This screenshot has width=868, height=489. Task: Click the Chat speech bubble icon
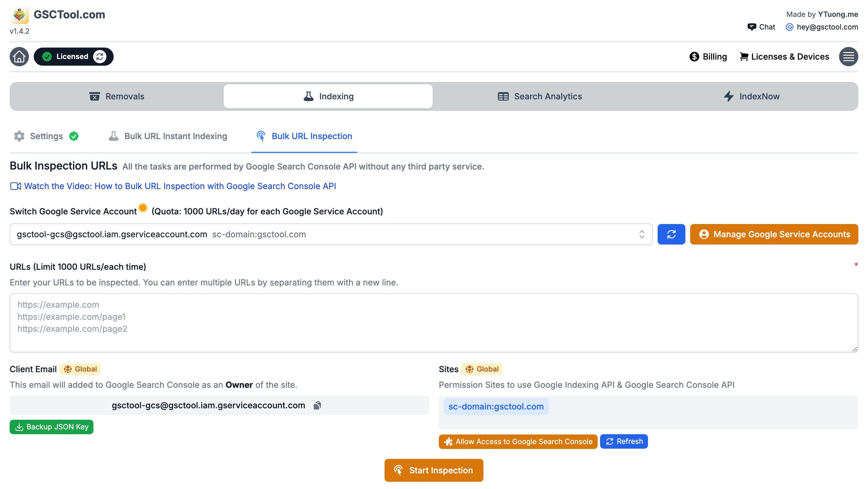coord(751,27)
